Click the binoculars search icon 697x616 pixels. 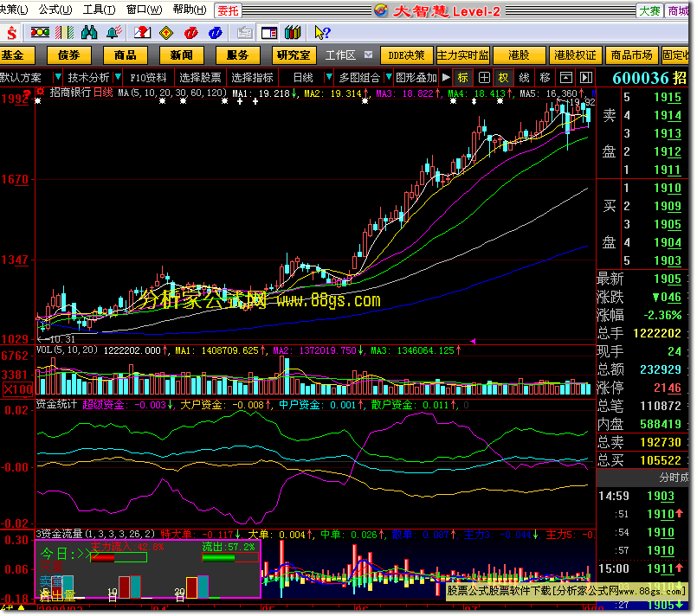(x=89, y=32)
